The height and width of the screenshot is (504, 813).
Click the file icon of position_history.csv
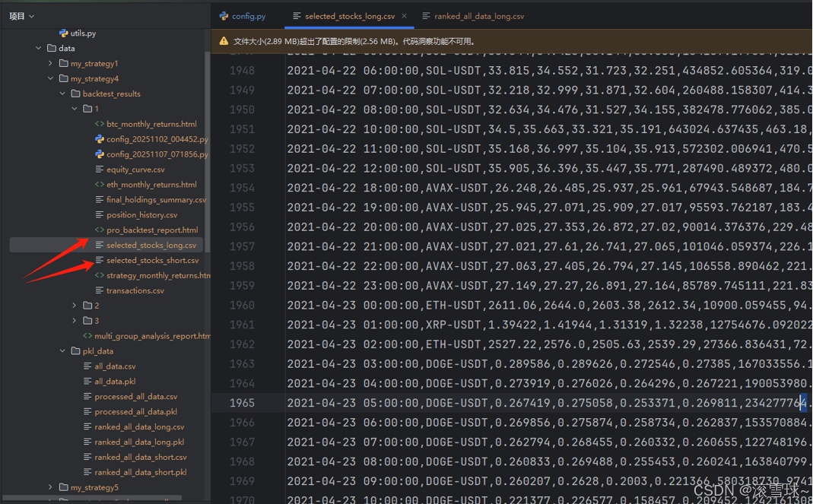[x=100, y=214]
